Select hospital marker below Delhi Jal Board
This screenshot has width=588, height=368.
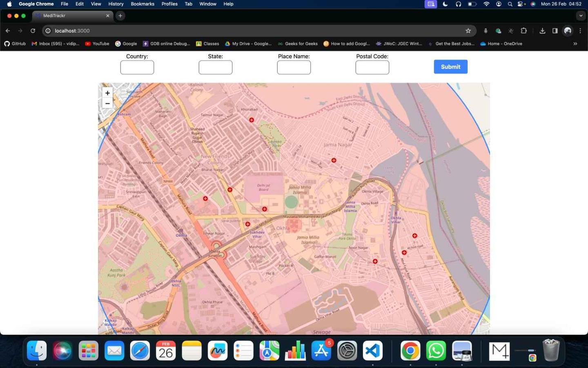pyautogui.click(x=265, y=209)
